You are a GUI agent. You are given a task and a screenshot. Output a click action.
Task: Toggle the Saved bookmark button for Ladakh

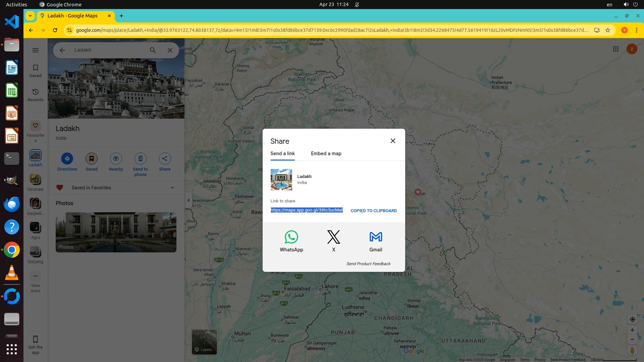pyautogui.click(x=91, y=159)
